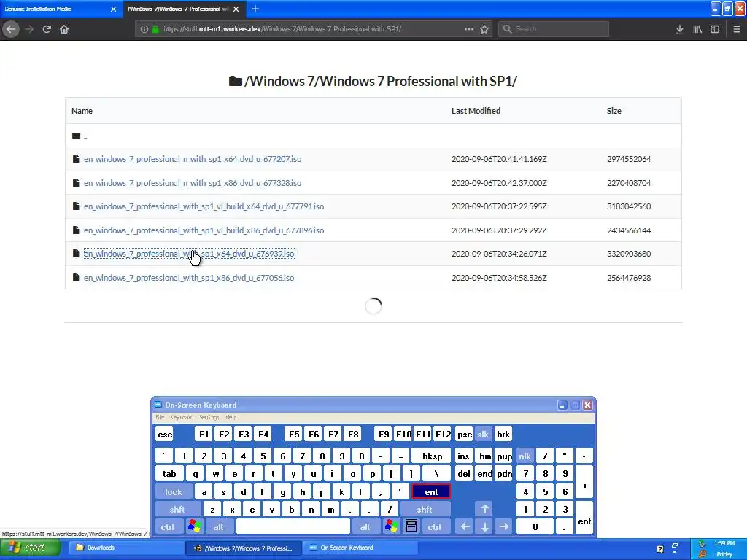747x560 pixels.
Task: Open the Firefox hamburger menu
Action: (737, 29)
